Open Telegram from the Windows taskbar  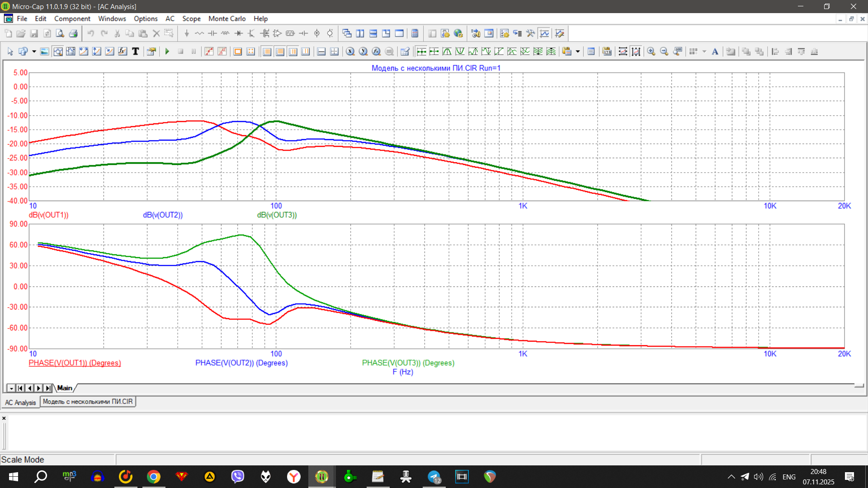(x=434, y=477)
